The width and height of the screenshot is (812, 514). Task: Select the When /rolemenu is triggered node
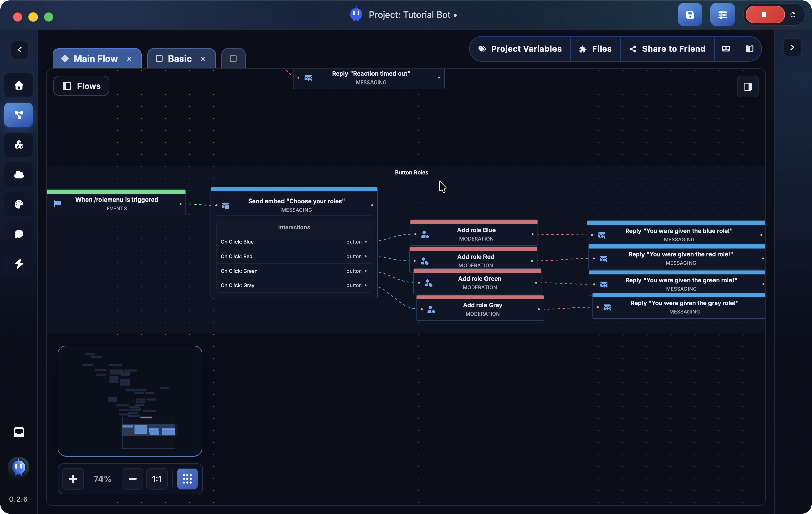[x=116, y=203]
